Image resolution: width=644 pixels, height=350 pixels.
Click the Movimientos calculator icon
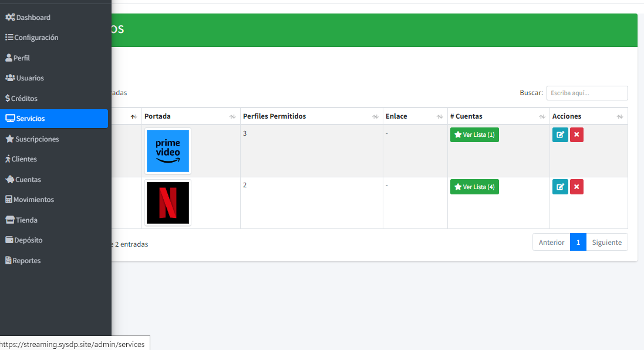click(x=9, y=199)
